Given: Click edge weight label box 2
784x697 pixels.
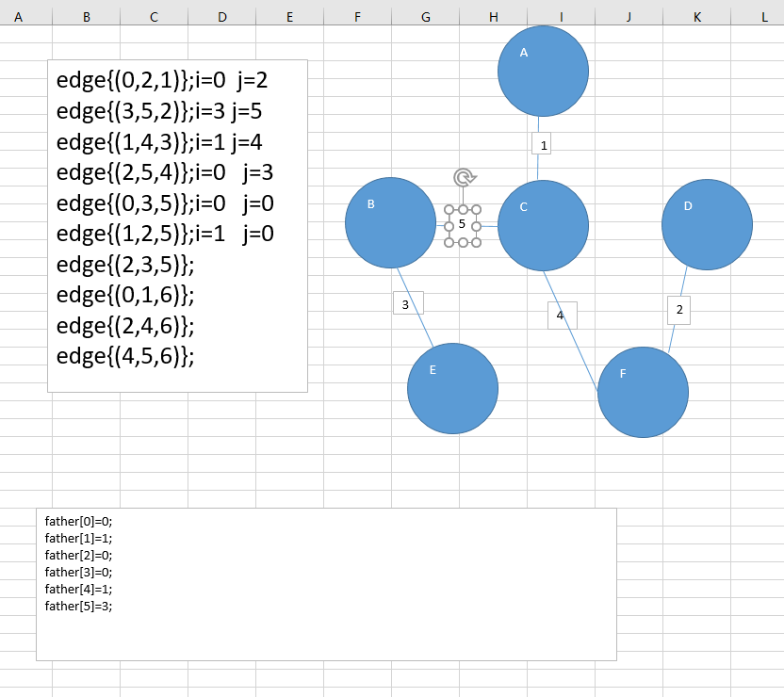Looking at the screenshot, I should pos(679,310).
